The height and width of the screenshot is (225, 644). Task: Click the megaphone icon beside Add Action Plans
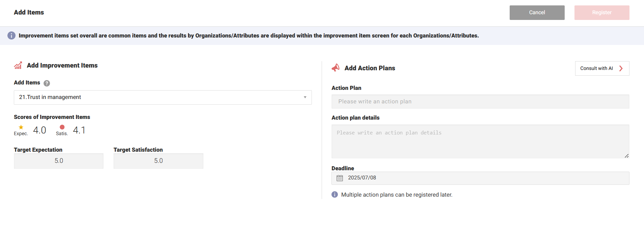[x=336, y=68]
